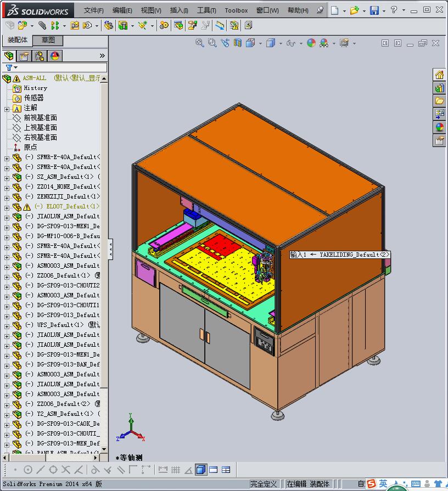Viewport: 448px width, 491px height.
Task: Click the Edit Appearance color ball icon
Action: [x=311, y=43]
